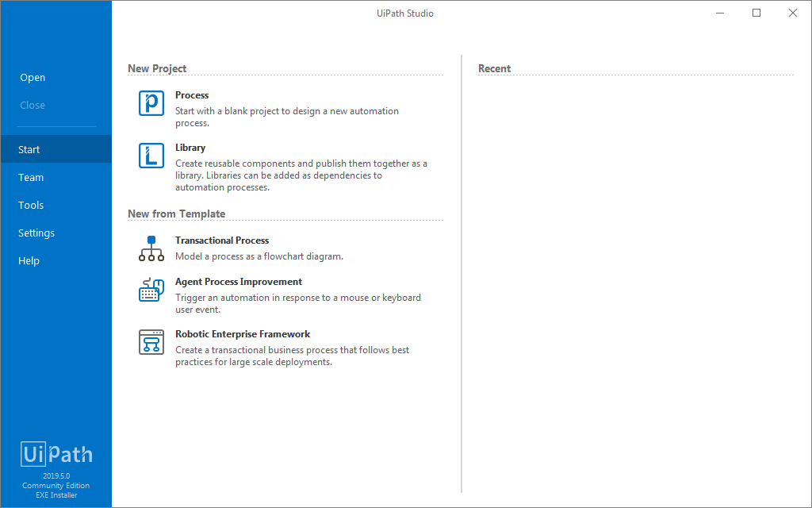The width and height of the screenshot is (812, 508).
Task: Click the Process description text
Action: (287, 117)
